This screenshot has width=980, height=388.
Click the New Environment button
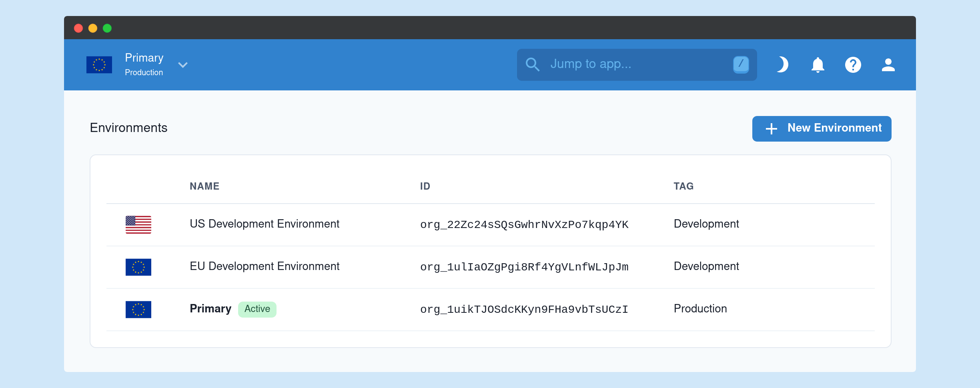822,128
